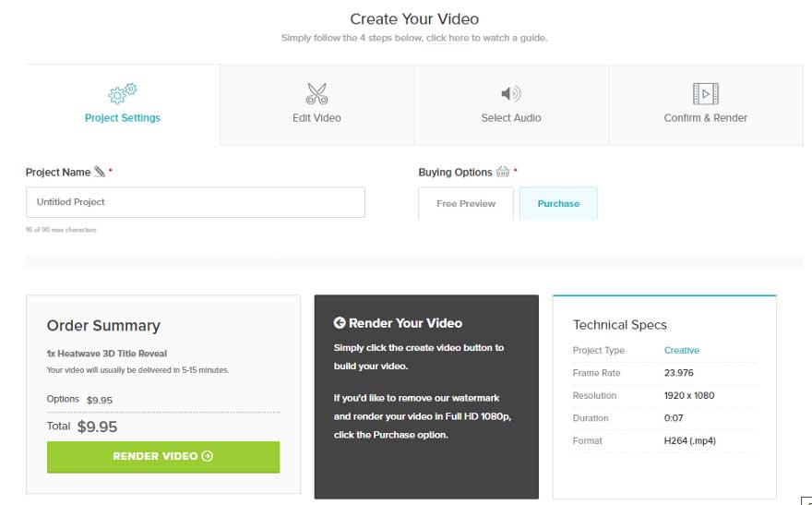
Task: Click the speaker icon above Select Audio
Action: click(x=511, y=94)
